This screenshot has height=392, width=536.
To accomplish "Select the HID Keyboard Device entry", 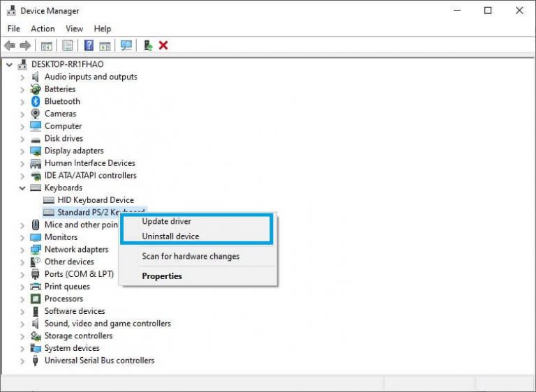I will [x=96, y=200].
